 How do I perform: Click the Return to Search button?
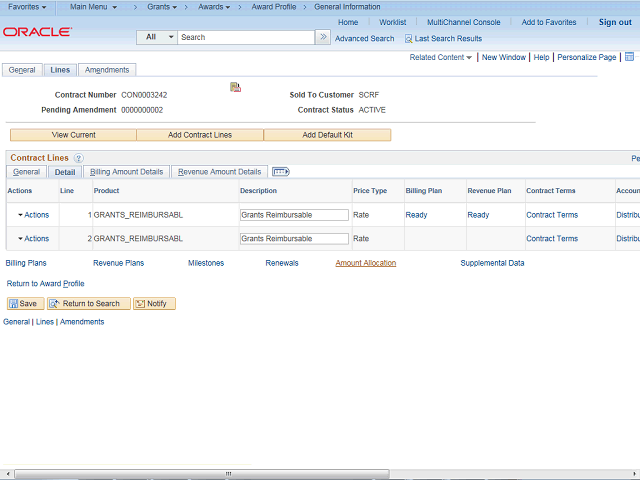89,303
